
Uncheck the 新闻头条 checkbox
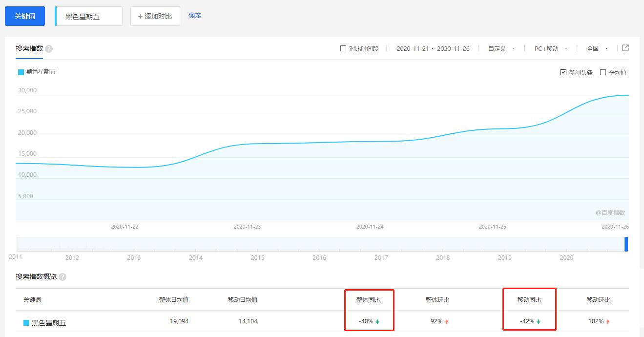(563, 72)
